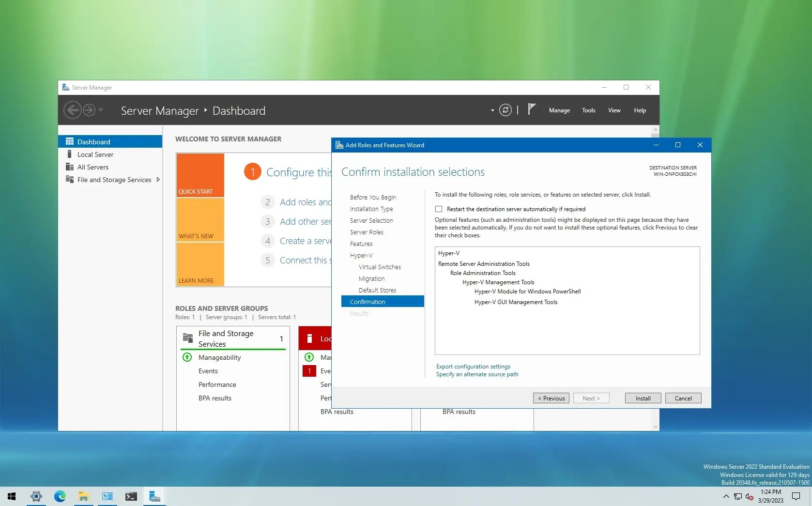Click the Events alert indicator under Local Server
Screen dimensions: 812x506
309,371
